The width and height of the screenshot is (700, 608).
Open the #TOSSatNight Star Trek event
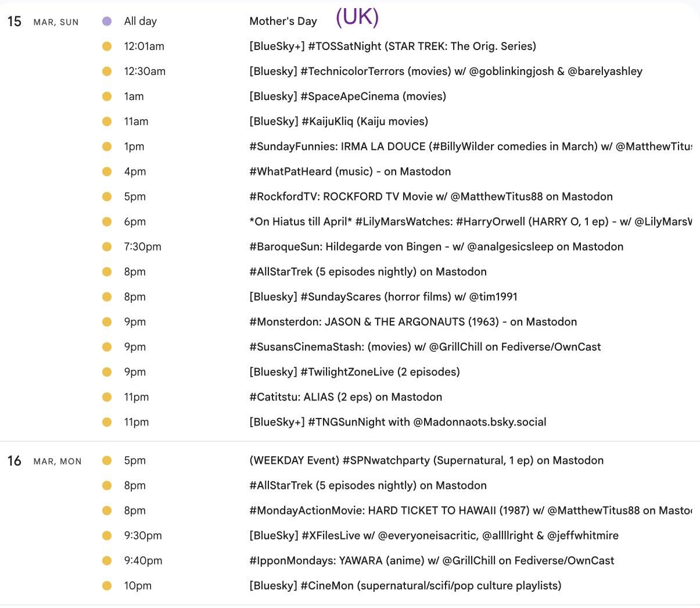click(392, 47)
